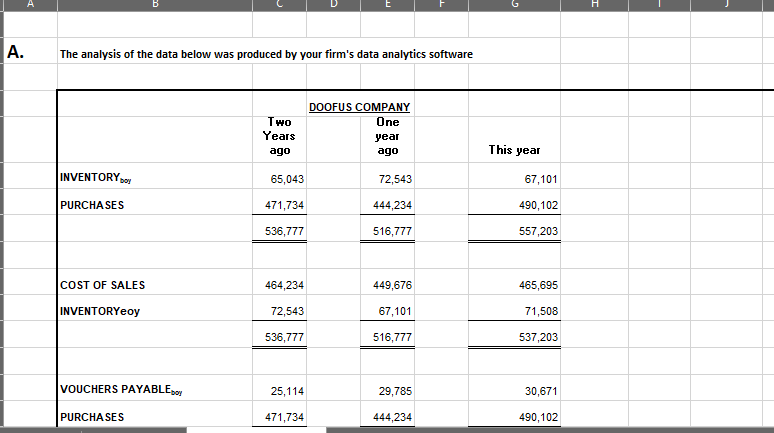The height and width of the screenshot is (433, 774).
Task: Select column G by its header
Action: pos(514,4)
